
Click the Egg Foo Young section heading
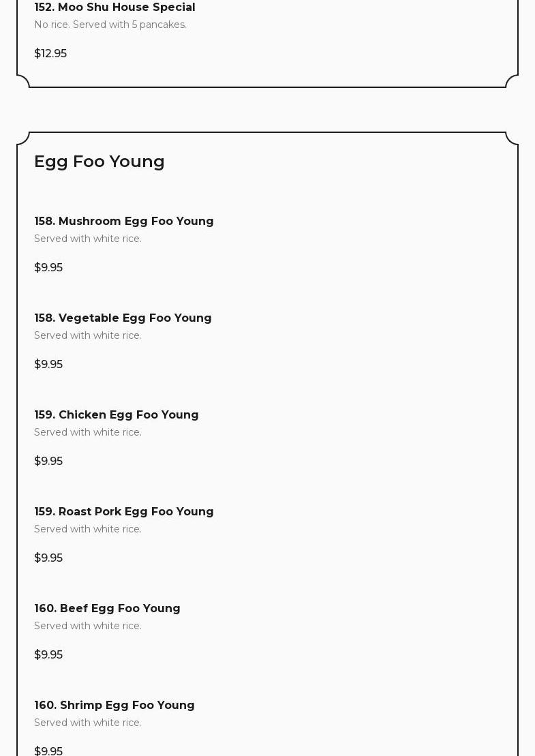pos(100,161)
